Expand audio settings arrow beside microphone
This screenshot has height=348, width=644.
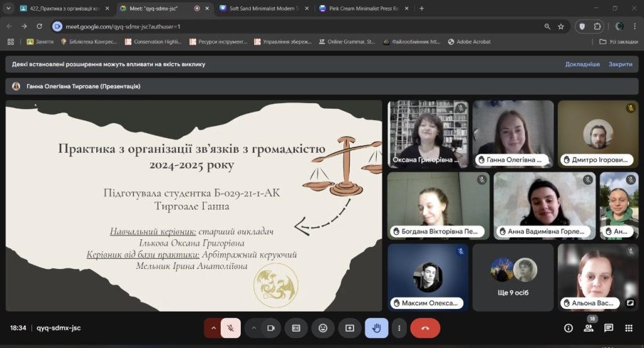[213, 328]
